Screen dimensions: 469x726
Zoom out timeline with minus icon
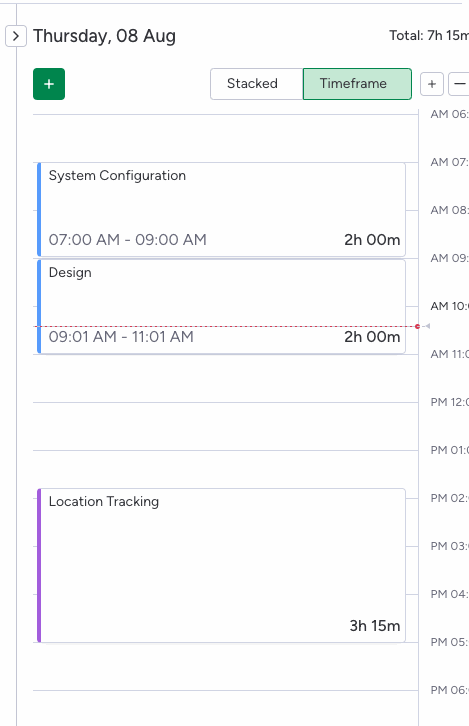coord(459,84)
